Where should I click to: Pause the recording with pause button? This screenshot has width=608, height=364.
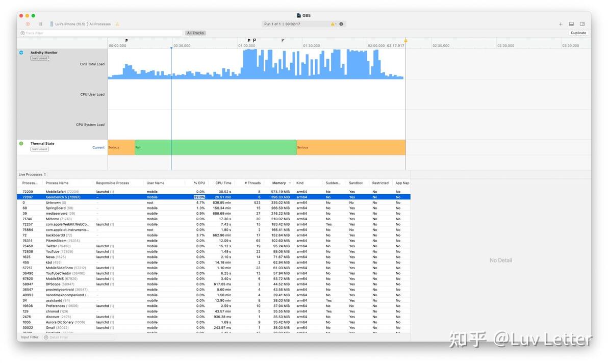[41, 24]
